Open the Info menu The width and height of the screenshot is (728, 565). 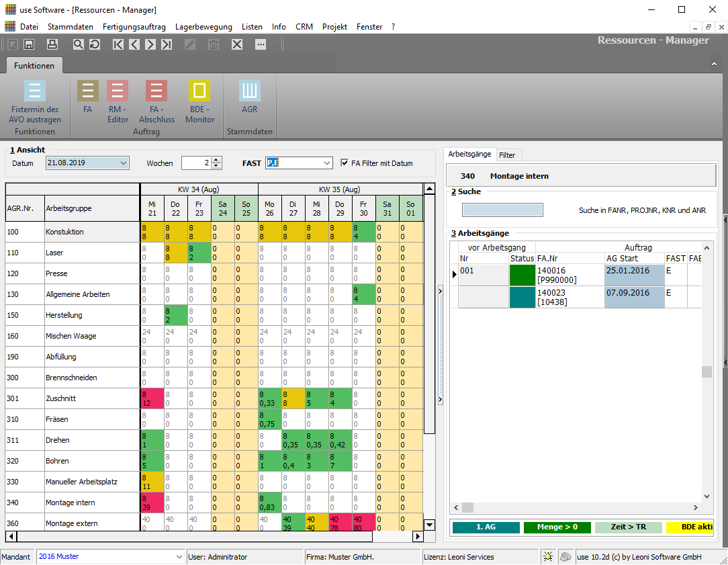(279, 27)
